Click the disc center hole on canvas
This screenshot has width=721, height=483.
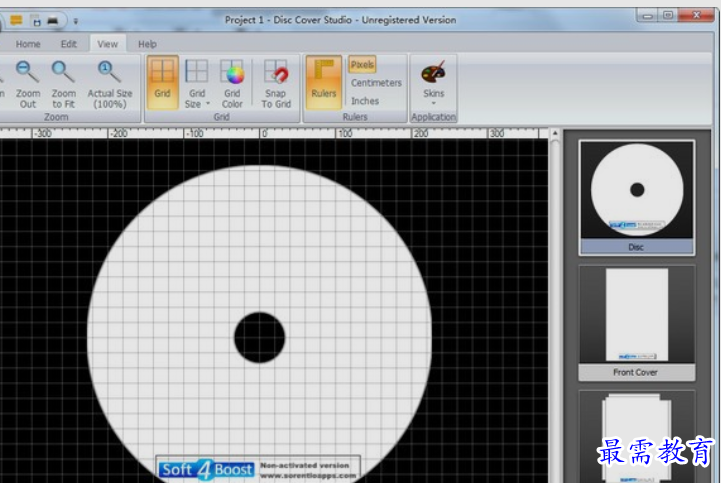point(259,337)
